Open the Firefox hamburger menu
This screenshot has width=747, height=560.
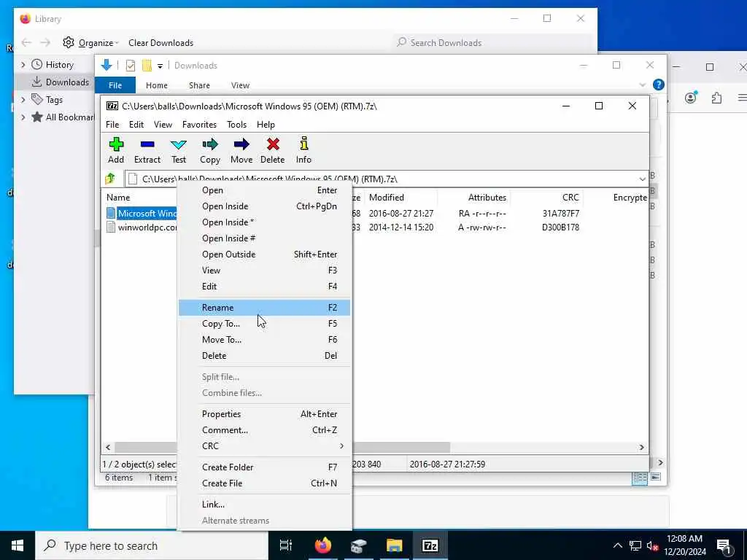tap(742, 98)
